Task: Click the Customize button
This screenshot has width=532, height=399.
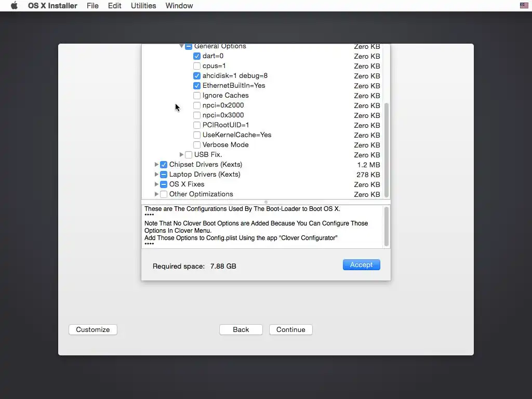Action: (x=93, y=329)
